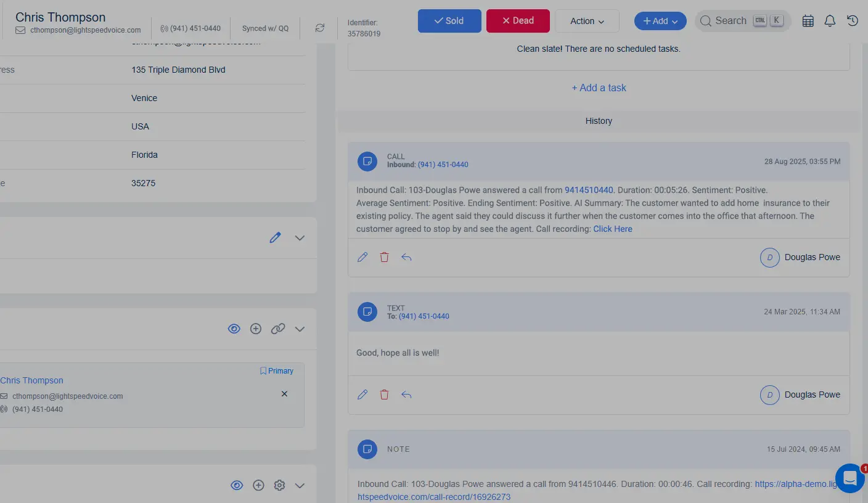Add a contact with the plus circle icon

(x=256, y=329)
